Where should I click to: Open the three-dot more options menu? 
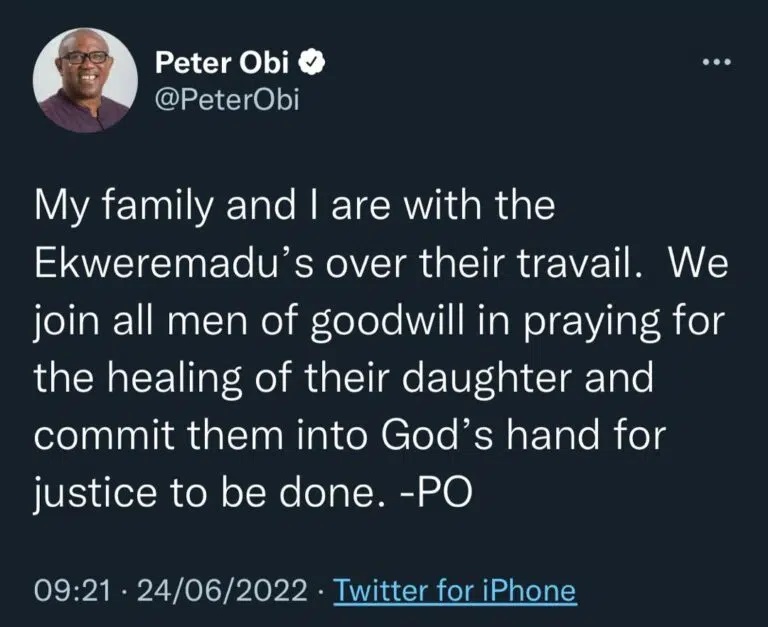click(717, 64)
